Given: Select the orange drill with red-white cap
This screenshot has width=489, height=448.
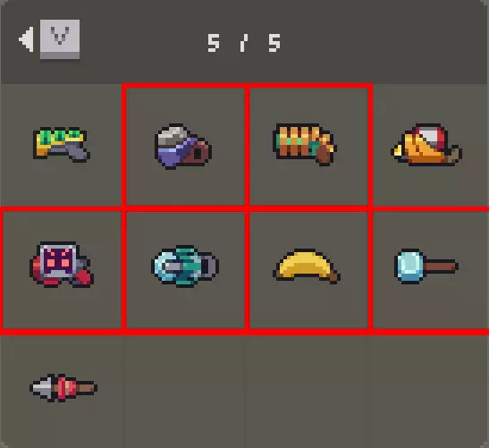Looking at the screenshot, I should [426, 145].
